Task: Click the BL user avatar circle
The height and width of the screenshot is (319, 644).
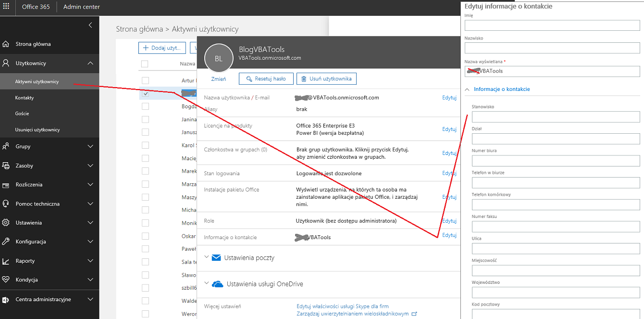Action: (219, 58)
